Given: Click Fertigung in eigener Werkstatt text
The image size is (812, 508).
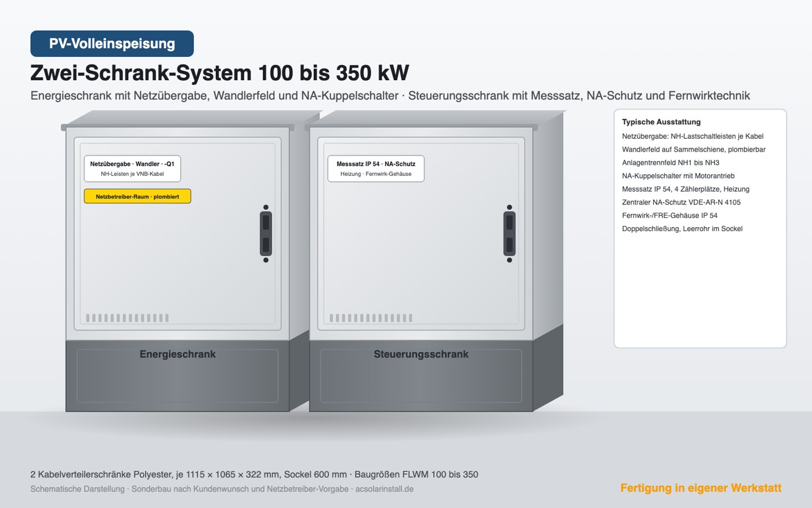Looking at the screenshot, I should (701, 488).
